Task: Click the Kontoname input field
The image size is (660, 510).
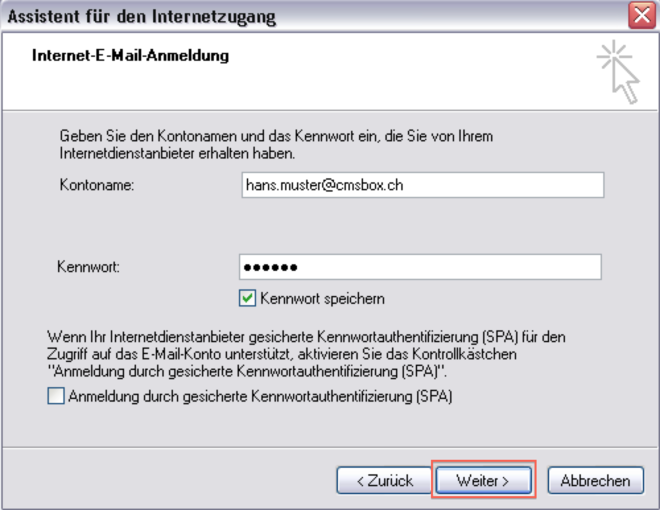Action: point(421,185)
